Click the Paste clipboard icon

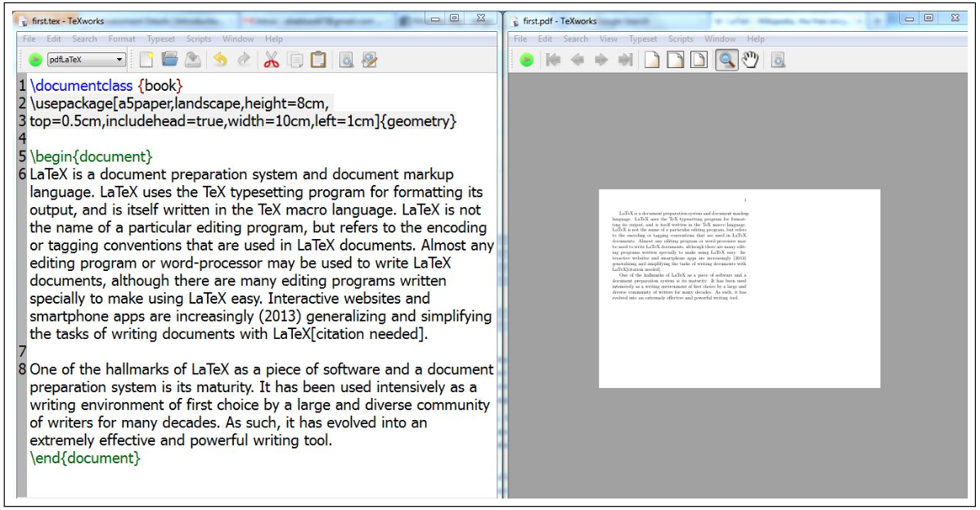319,60
